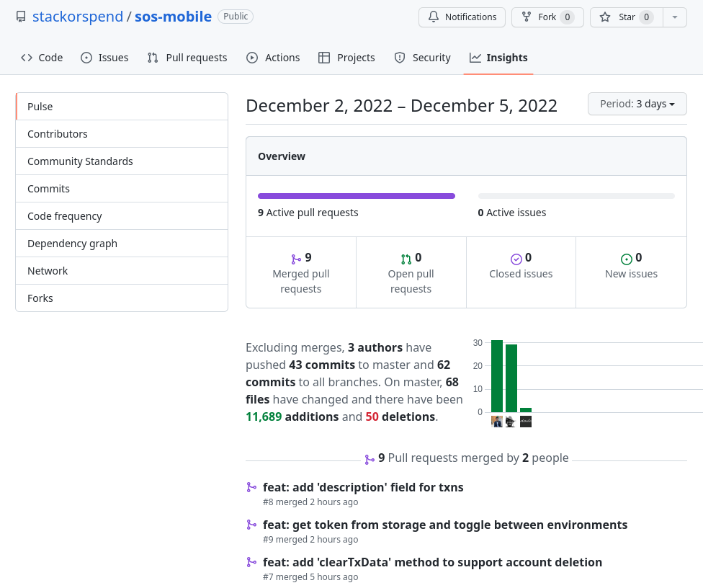Click the Notifications bell icon
The height and width of the screenshot is (588, 703).
pos(434,17)
